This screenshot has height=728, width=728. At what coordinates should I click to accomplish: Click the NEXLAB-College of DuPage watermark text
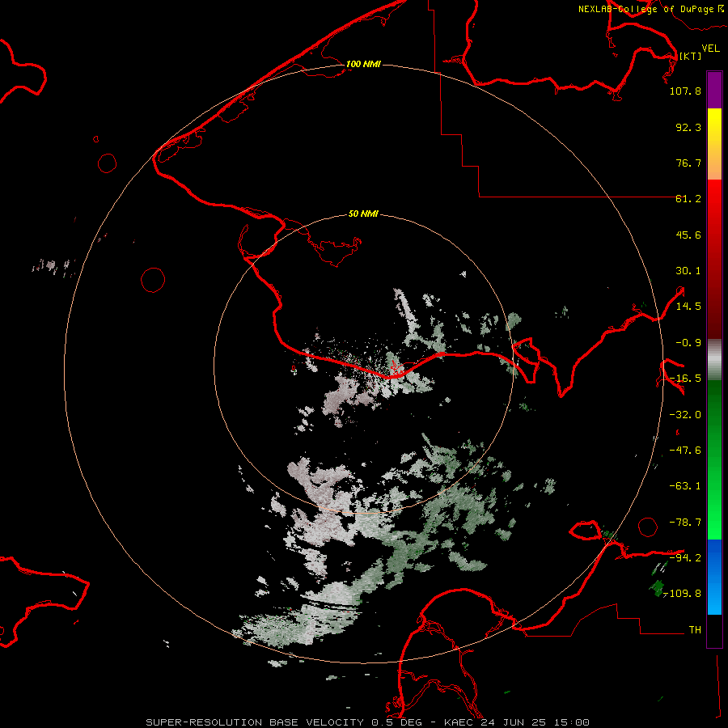click(x=650, y=9)
